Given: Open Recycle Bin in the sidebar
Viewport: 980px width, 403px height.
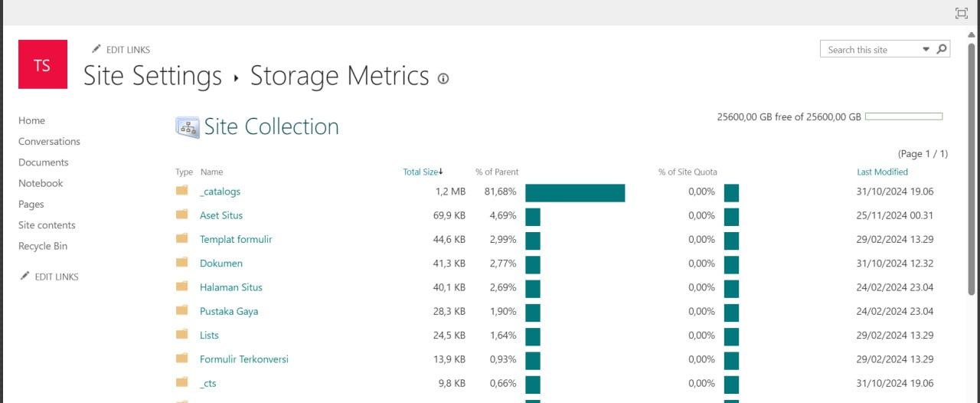Looking at the screenshot, I should tap(43, 246).
